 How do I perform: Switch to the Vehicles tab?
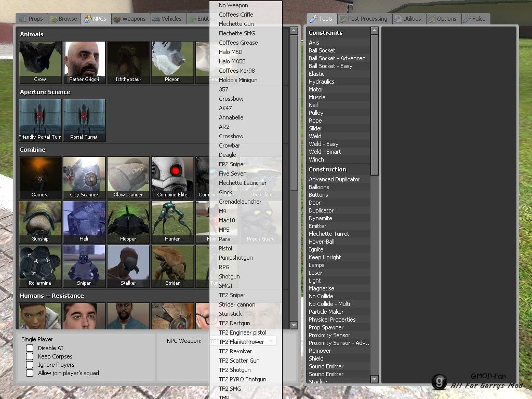167,19
